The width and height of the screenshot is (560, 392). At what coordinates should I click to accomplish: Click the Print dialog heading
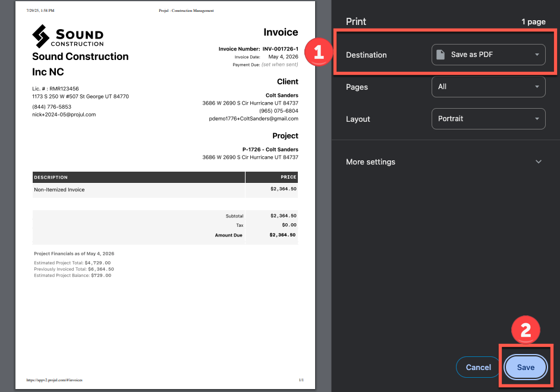point(356,21)
